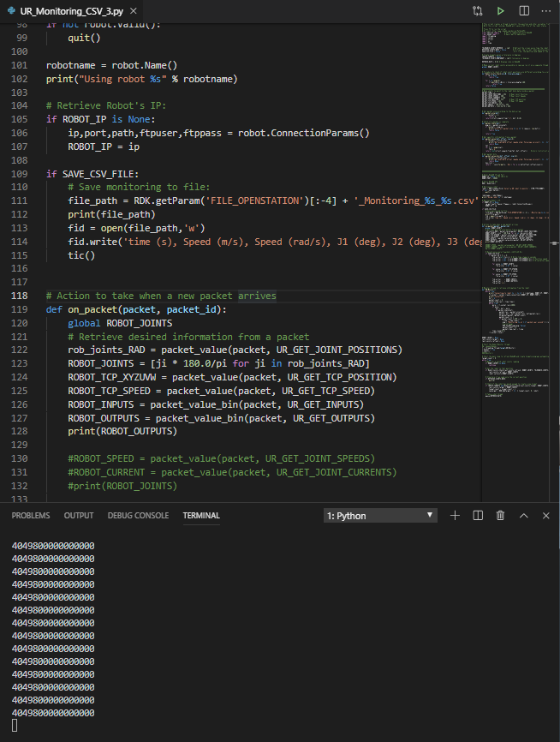
Task: Maximize panel size with the up chevron
Action: [523, 515]
